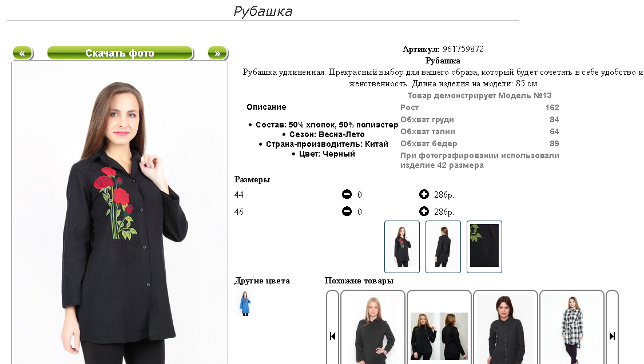Increase quantity for size 44
Viewport: 644px width, 364px height.
tap(424, 194)
